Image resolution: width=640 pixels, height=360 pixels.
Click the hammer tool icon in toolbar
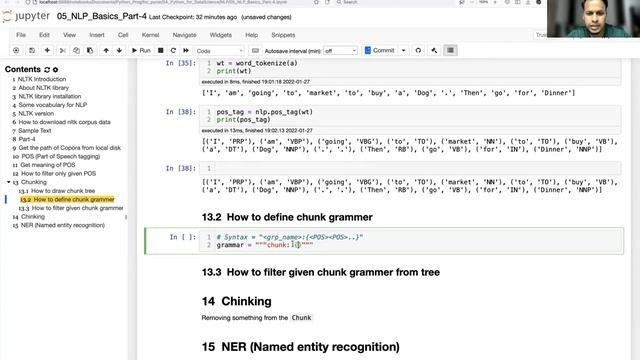tap(434, 51)
